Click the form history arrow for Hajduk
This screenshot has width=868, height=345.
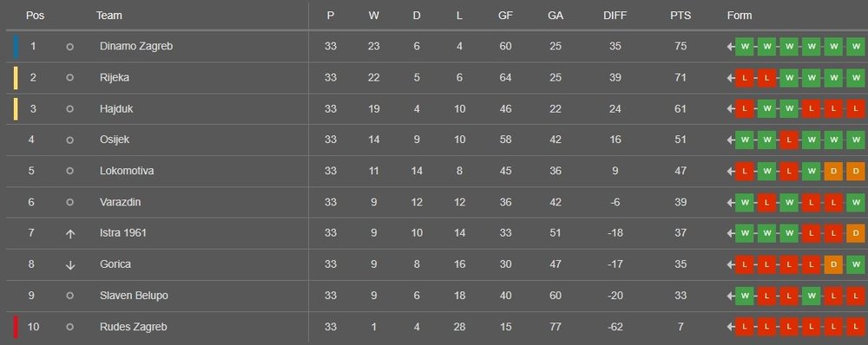tap(731, 109)
